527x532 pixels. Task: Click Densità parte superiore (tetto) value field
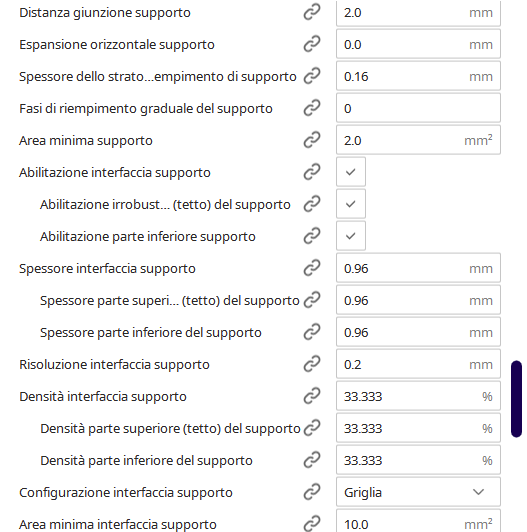pos(418,428)
